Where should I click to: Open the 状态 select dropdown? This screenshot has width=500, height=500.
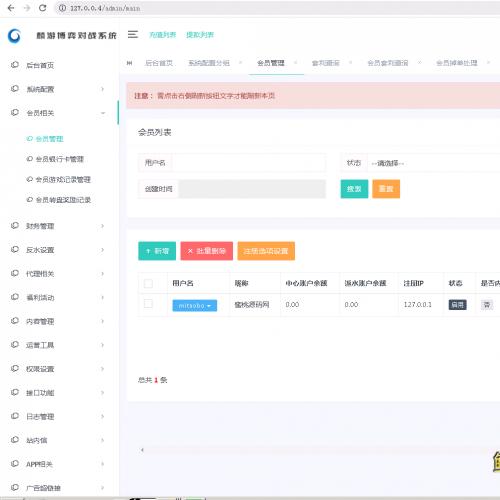tap(433, 163)
